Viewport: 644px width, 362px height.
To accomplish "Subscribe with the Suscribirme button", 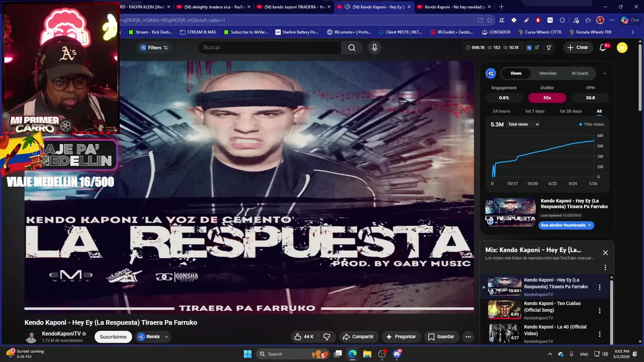I will coord(113,337).
